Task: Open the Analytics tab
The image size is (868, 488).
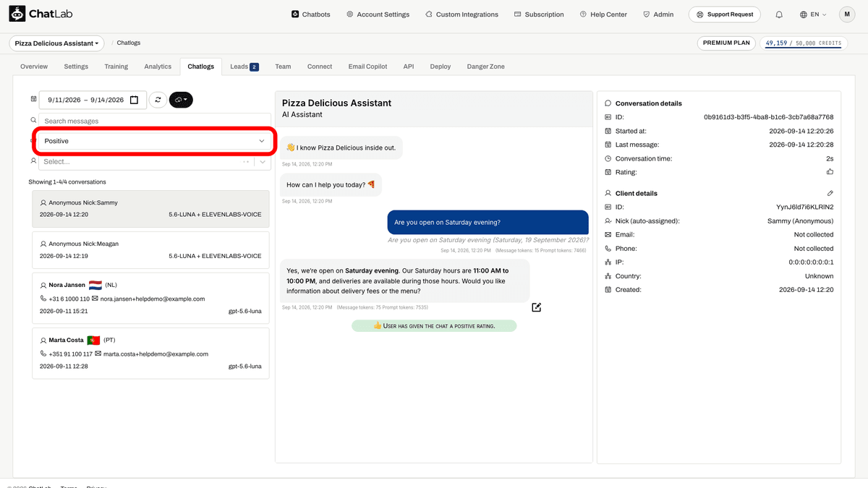Action: coord(158,67)
